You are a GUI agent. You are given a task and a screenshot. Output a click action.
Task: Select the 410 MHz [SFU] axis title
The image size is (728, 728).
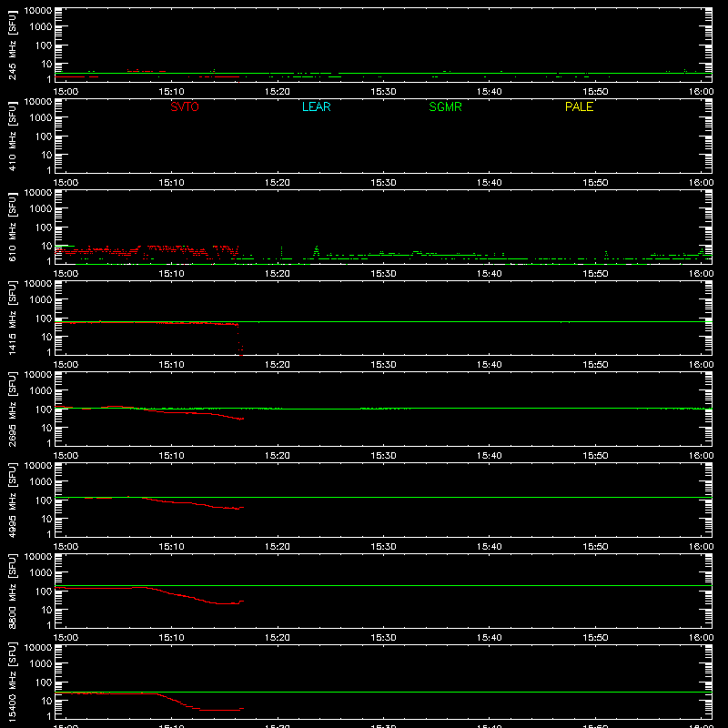(12, 136)
